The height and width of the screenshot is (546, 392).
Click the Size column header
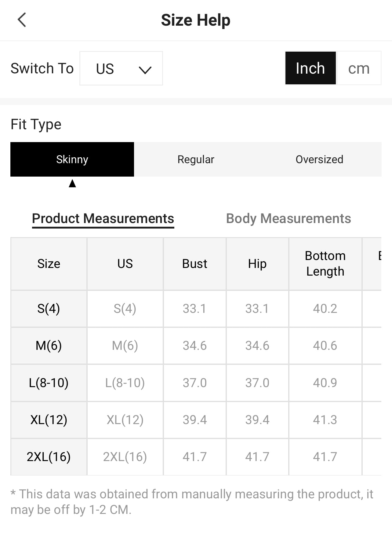click(x=49, y=264)
